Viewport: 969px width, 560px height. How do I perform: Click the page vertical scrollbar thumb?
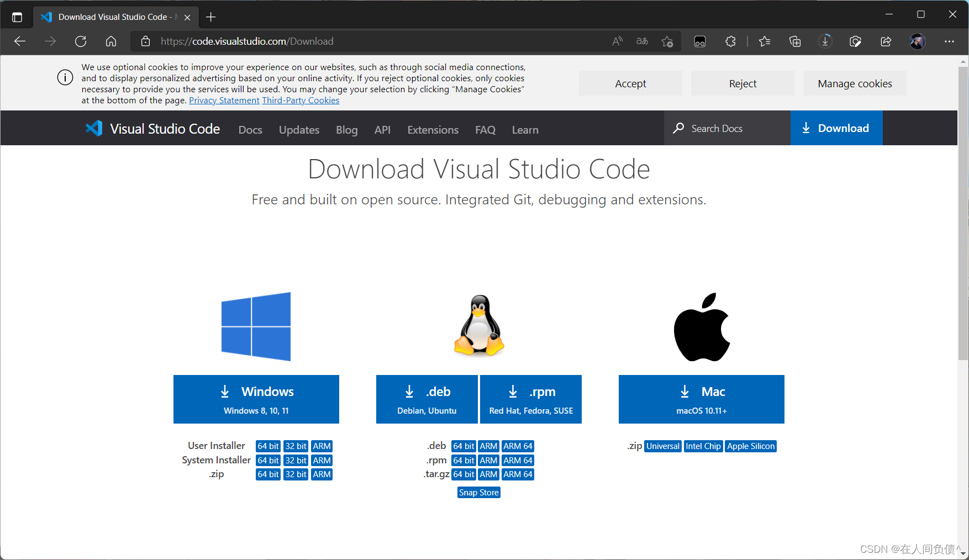tap(963, 213)
